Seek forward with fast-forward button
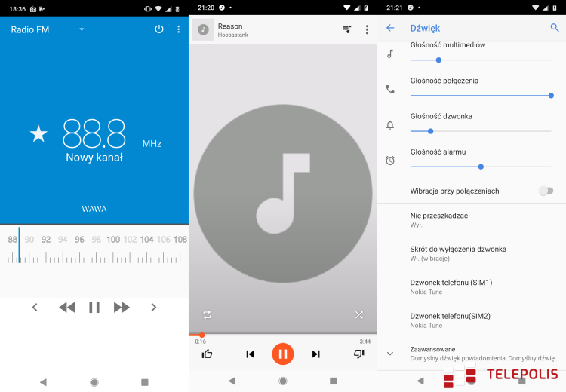This screenshot has width=566, height=392. click(122, 308)
